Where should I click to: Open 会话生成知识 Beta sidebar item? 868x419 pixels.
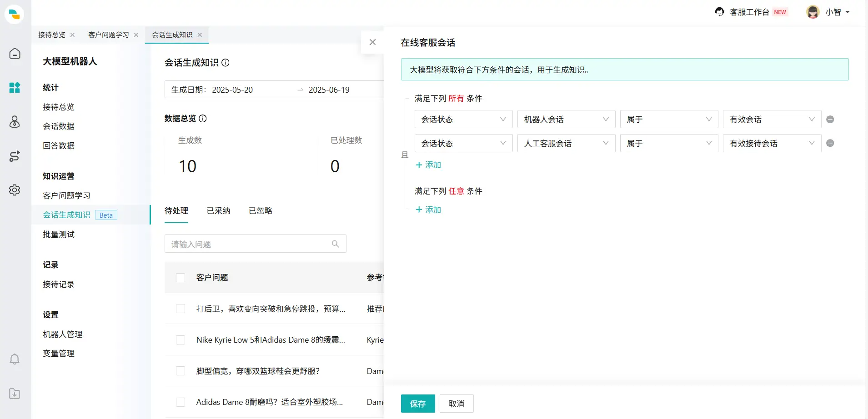click(90, 215)
